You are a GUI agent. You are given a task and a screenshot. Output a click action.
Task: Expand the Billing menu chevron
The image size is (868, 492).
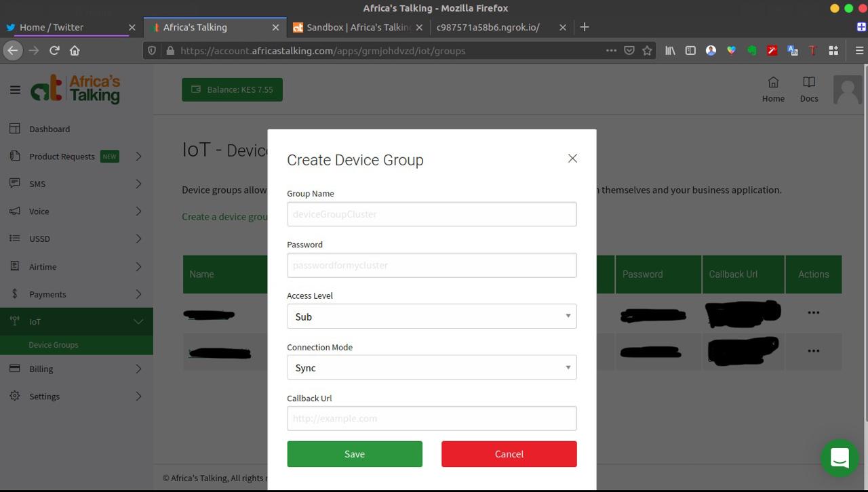(x=138, y=369)
